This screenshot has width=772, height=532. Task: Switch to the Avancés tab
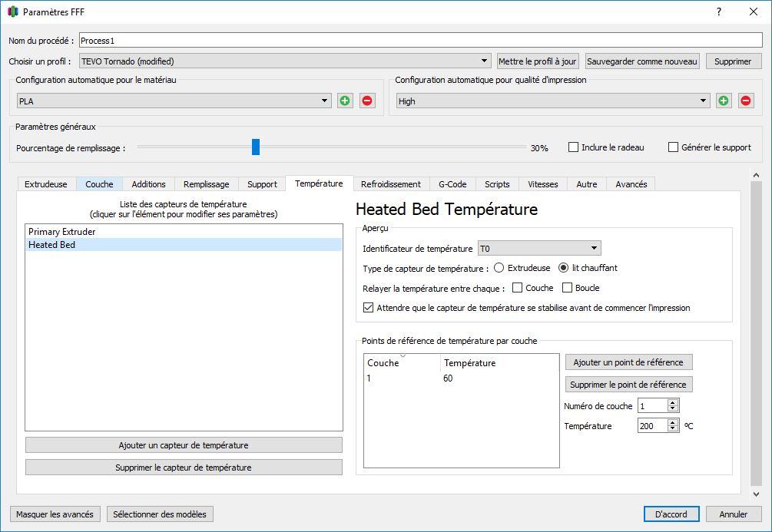coord(631,184)
